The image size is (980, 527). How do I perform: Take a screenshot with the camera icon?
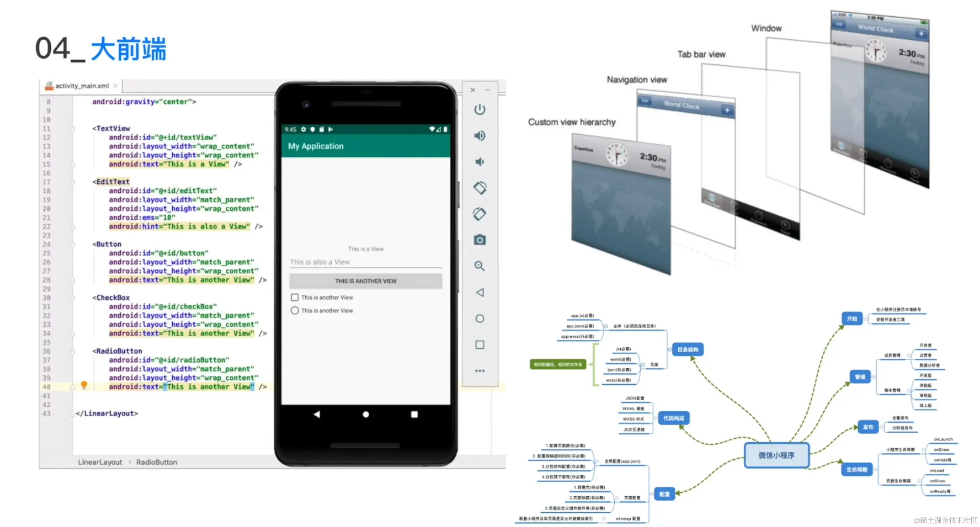pyautogui.click(x=480, y=240)
